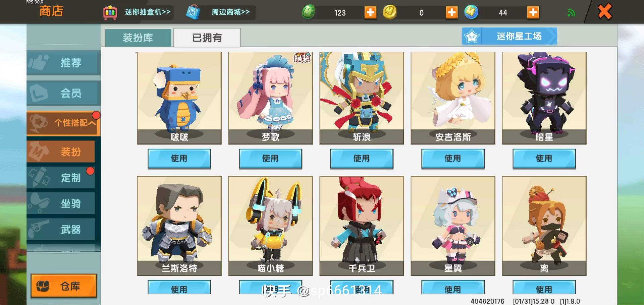Select the 星翼 character thumbnail
This screenshot has width=644, height=305.
[x=453, y=226]
